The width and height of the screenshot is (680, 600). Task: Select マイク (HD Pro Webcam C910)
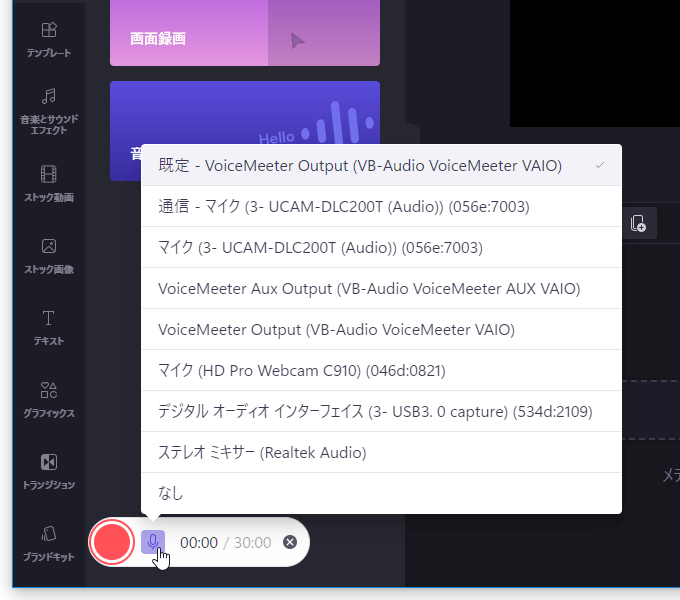[381, 370]
